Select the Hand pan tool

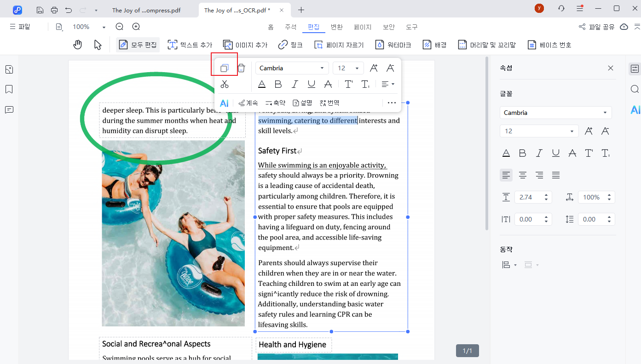click(77, 44)
